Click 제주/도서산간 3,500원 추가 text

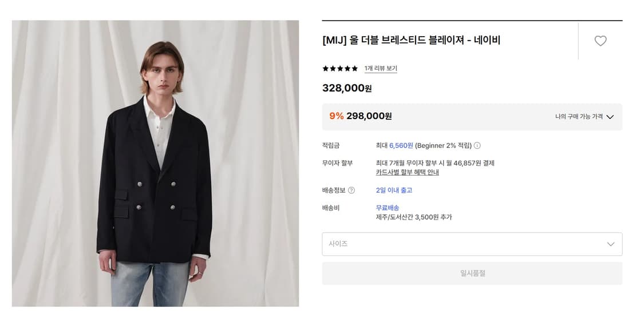click(x=413, y=217)
